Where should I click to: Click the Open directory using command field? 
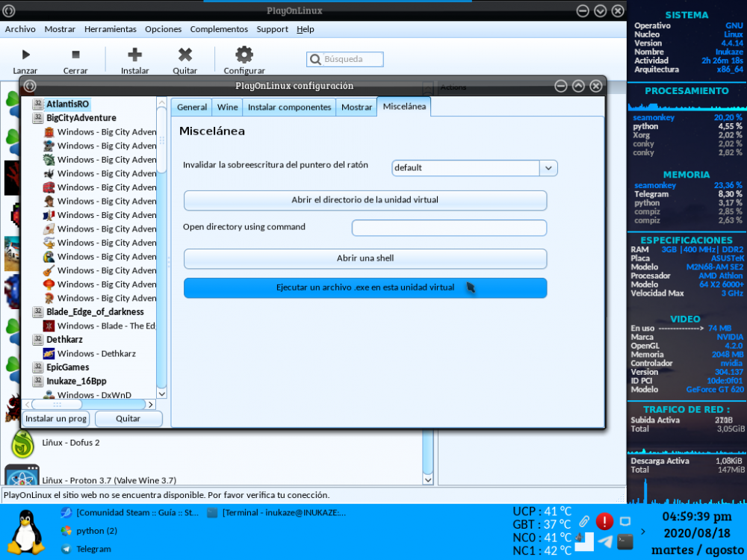[x=449, y=228]
